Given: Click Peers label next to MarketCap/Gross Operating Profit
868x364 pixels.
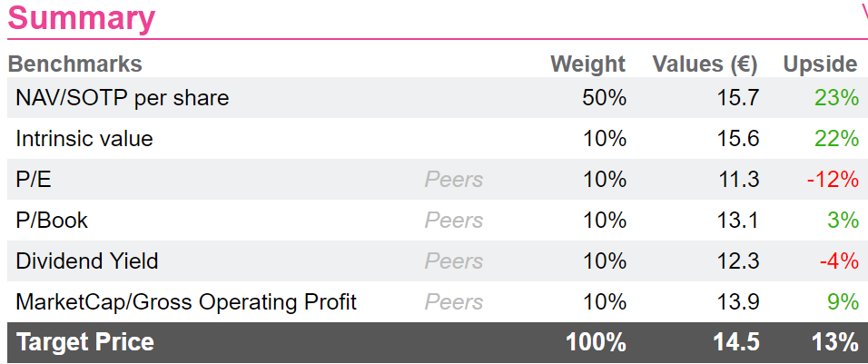Looking at the screenshot, I should click(x=454, y=302).
